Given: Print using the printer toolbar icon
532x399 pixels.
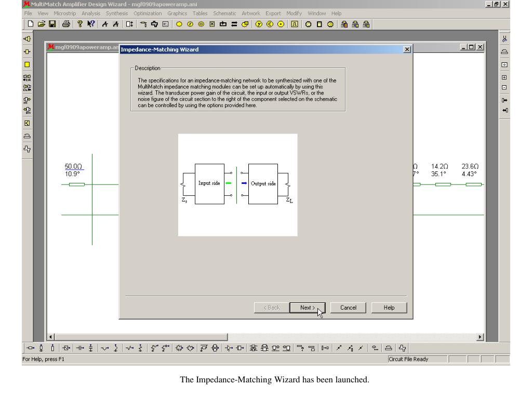Looking at the screenshot, I should [66, 24].
